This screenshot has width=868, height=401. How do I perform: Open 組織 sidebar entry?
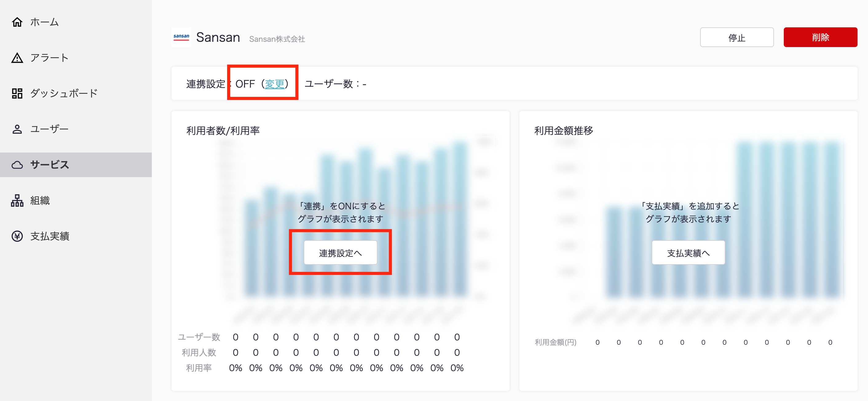pyautogui.click(x=40, y=201)
